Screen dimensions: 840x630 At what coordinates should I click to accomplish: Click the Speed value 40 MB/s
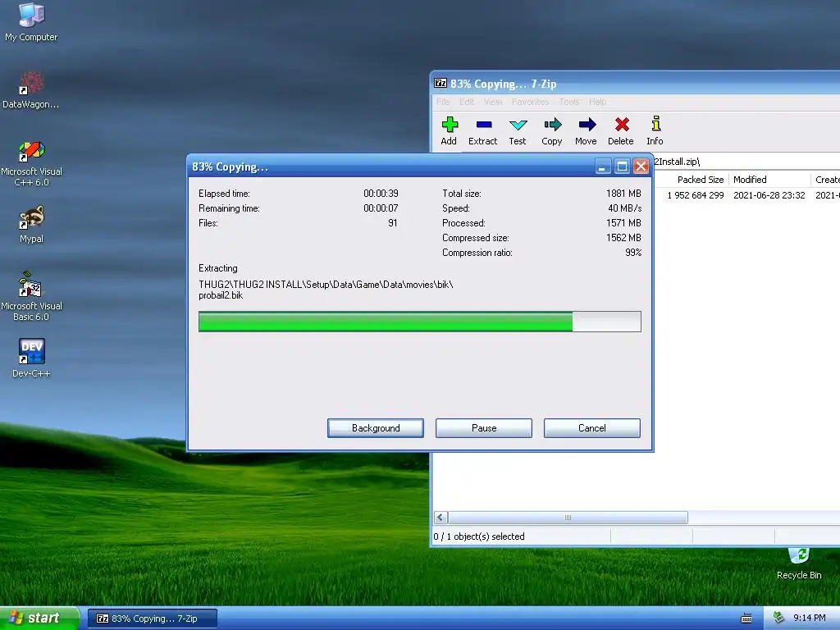624,208
